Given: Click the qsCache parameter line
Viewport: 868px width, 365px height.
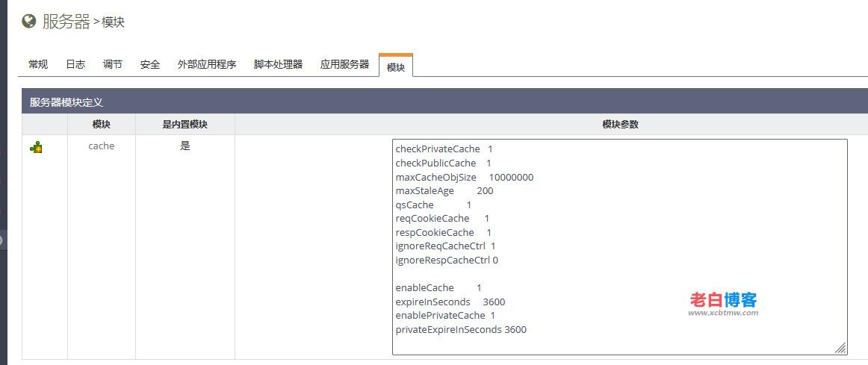Looking at the screenshot, I should click(433, 205).
